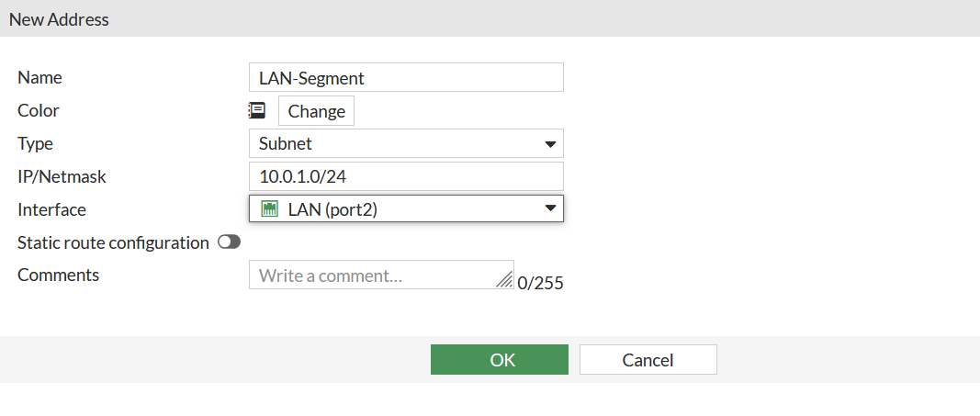The image size is (980, 416).
Task: Click the Change color button
Action: click(x=316, y=110)
